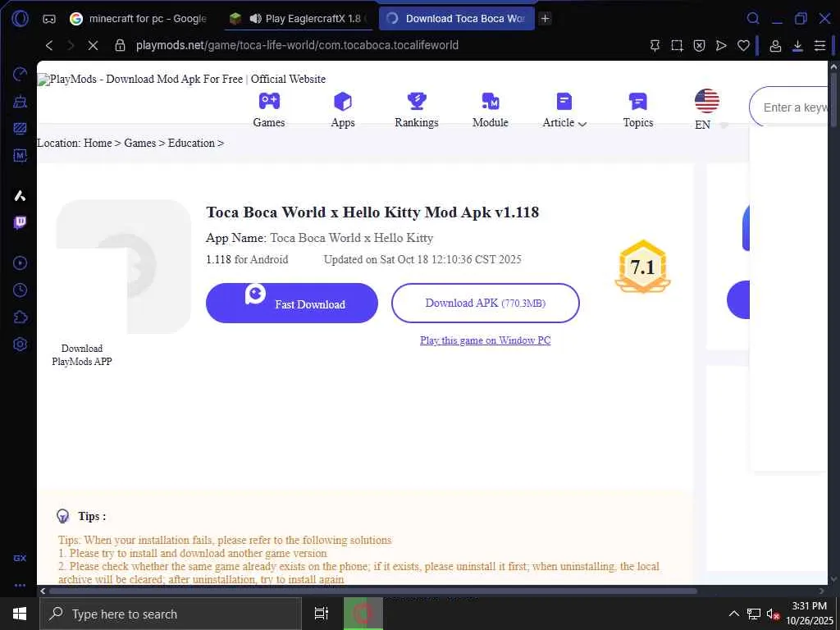Click the PlayMods site logo header
The width and height of the screenshot is (840, 630).
(x=181, y=80)
